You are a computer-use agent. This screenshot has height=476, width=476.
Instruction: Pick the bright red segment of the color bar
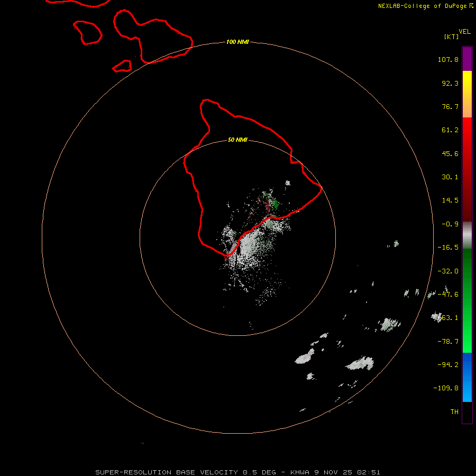467,169
